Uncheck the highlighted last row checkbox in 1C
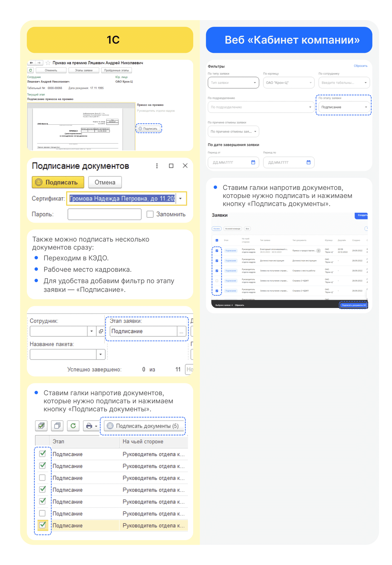The height and width of the screenshot is (565, 392). point(43,525)
